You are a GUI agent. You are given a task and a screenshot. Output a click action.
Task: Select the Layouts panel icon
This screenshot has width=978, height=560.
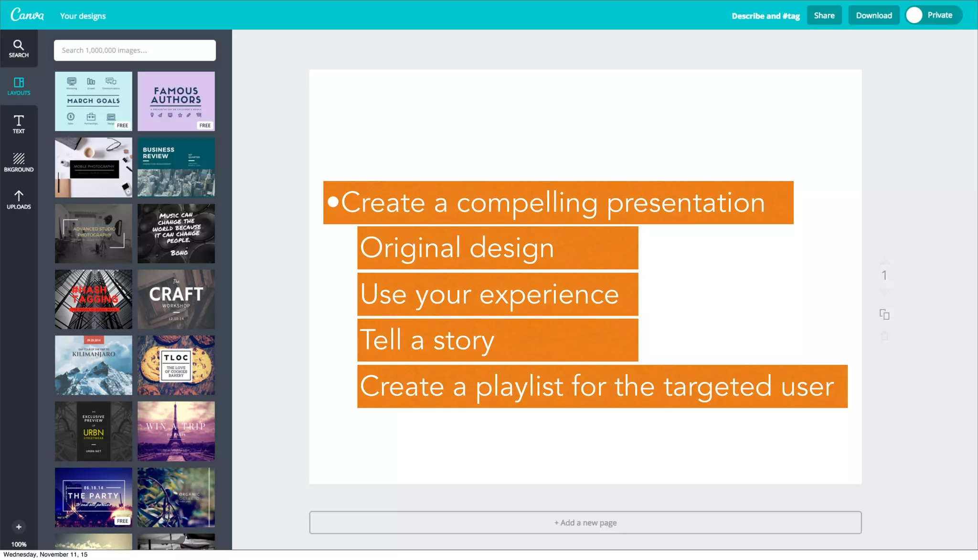pos(19,86)
